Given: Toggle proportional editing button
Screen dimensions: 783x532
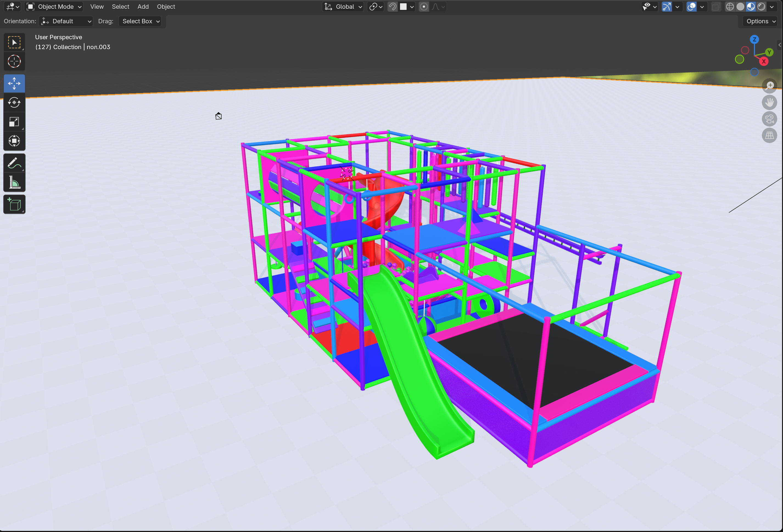Looking at the screenshot, I should click(x=424, y=7).
